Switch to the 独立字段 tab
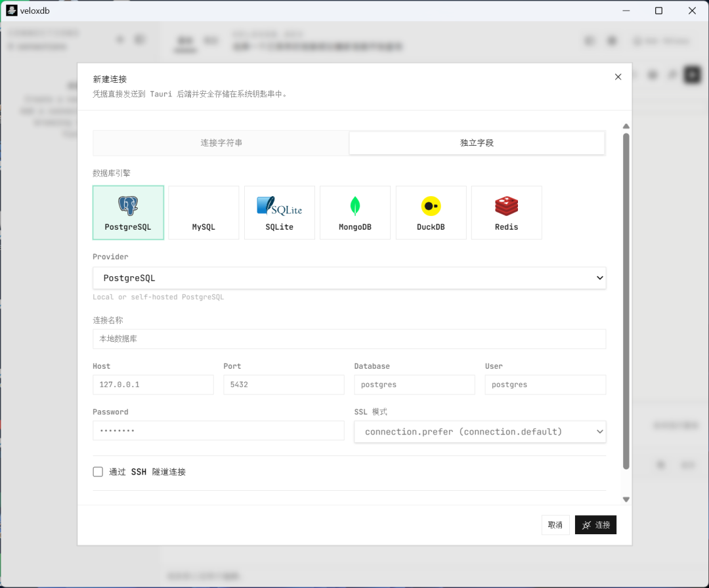The height and width of the screenshot is (588, 709). pyautogui.click(x=477, y=143)
